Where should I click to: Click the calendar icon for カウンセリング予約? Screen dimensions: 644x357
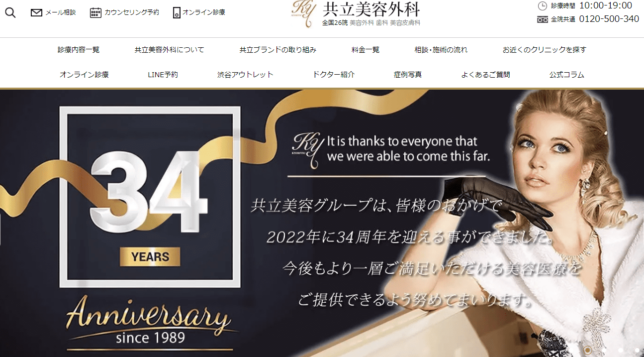coord(95,12)
